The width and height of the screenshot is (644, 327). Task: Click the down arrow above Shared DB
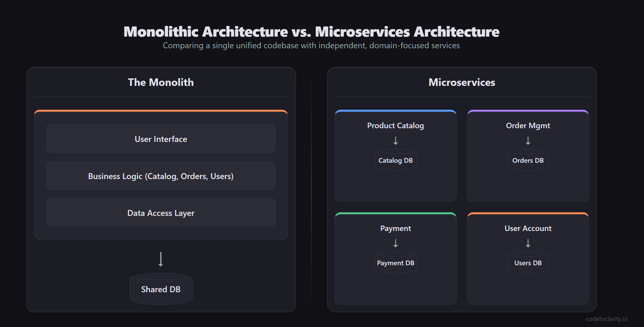(x=161, y=259)
